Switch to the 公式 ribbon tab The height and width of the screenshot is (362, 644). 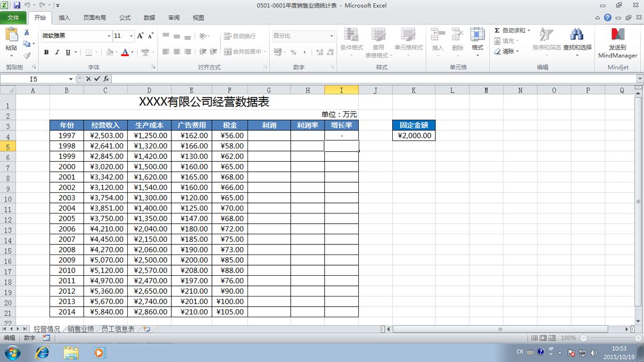pyautogui.click(x=125, y=18)
